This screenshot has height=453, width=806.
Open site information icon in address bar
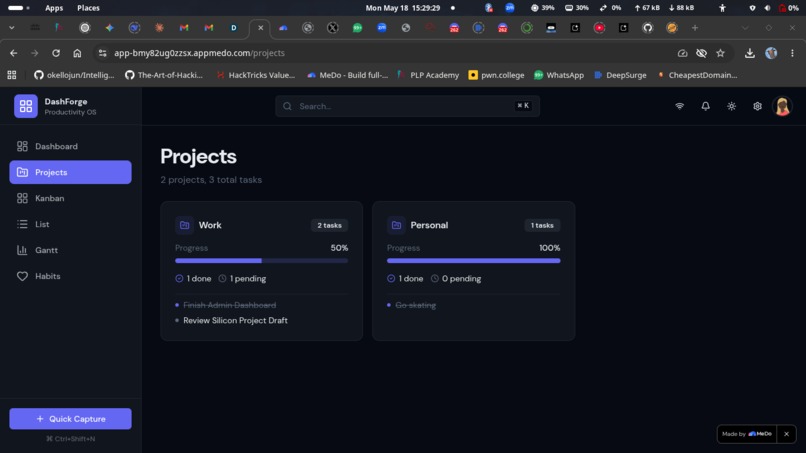(x=102, y=53)
